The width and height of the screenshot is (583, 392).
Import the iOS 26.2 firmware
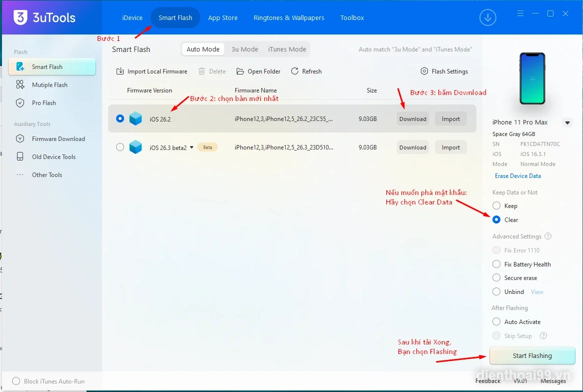[450, 119]
